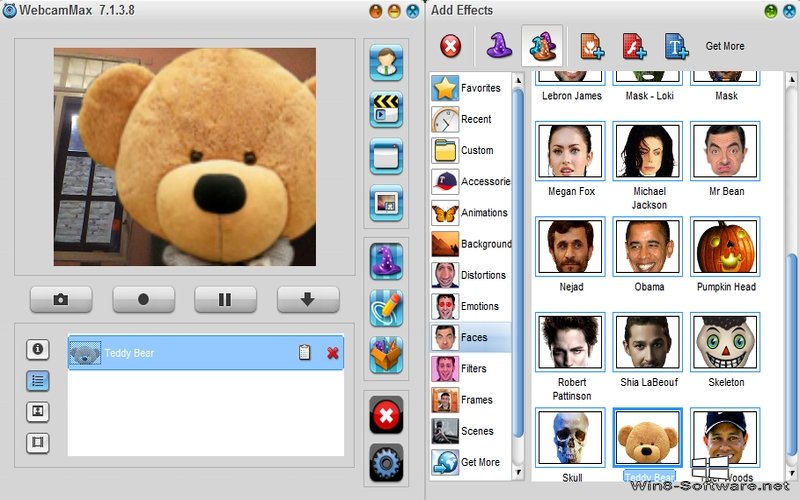
Task: Select the Shia LaBeouf face thumbnail
Action: [x=647, y=342]
